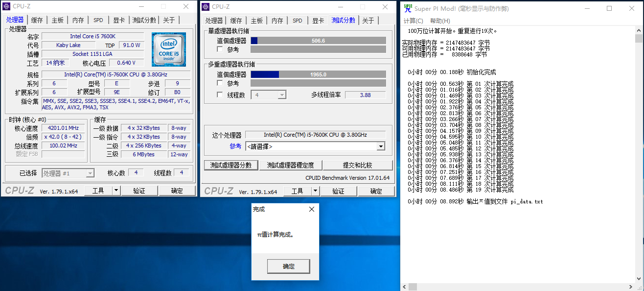Image resolution: width=644 pixels, height=291 pixels.
Task: Click the Super PI icon in the titlebar
Action: click(x=407, y=8)
